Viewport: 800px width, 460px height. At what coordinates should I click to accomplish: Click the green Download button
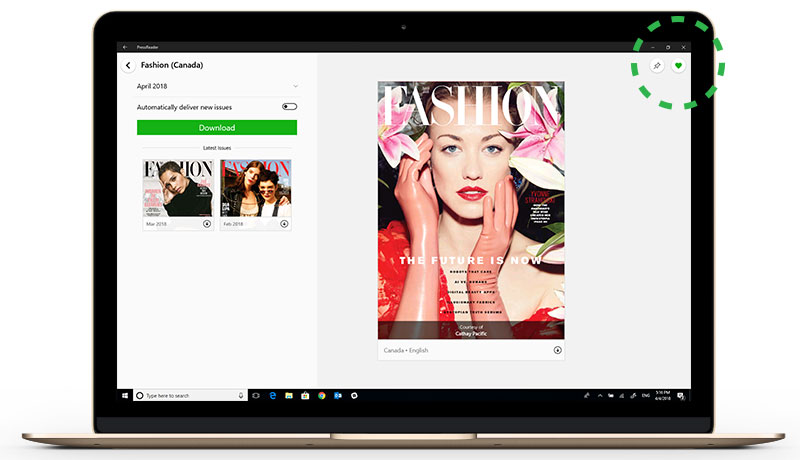[217, 127]
